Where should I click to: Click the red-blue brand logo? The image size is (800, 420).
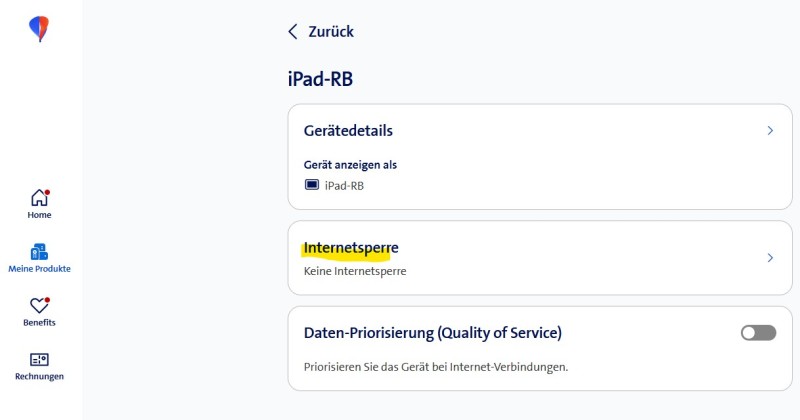click(x=40, y=29)
